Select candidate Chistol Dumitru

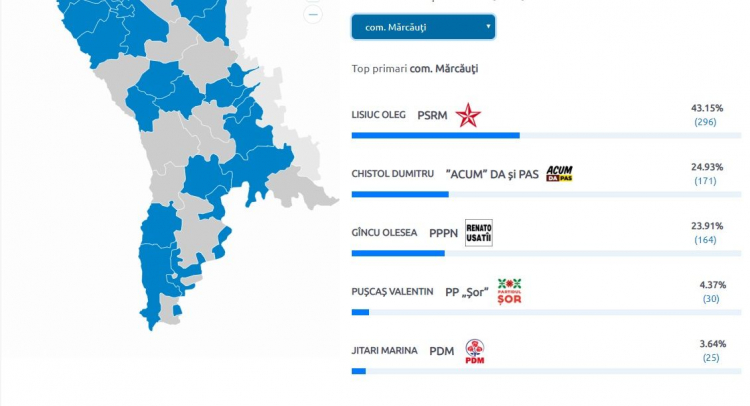(393, 174)
